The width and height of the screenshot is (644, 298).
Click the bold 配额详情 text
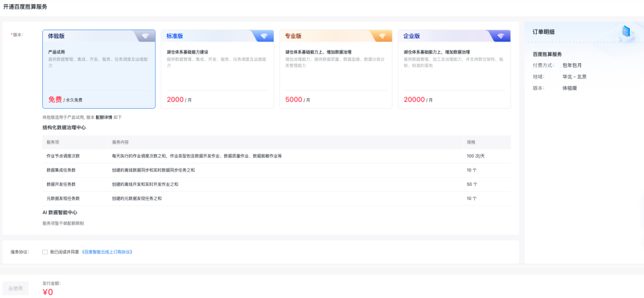coord(104,117)
